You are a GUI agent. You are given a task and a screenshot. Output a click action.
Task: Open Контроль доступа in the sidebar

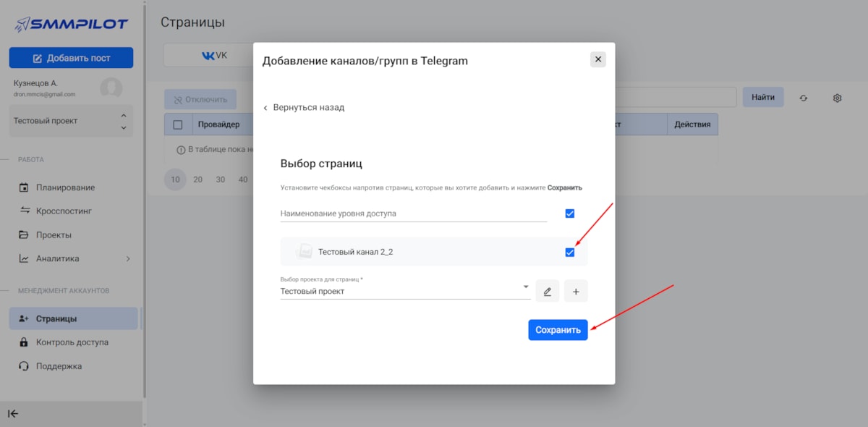click(72, 342)
